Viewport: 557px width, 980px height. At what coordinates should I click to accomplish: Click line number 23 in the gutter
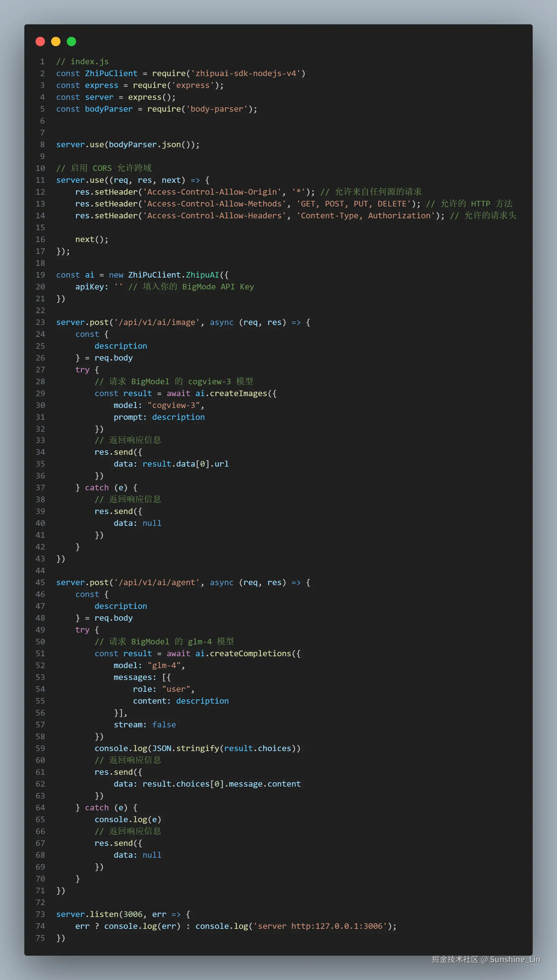click(40, 323)
